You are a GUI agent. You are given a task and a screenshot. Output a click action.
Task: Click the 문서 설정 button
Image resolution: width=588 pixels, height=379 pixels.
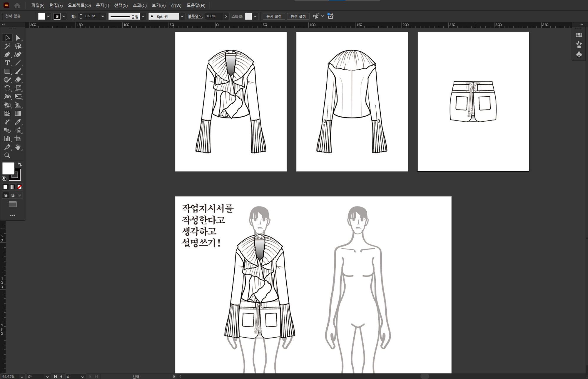[x=274, y=16]
